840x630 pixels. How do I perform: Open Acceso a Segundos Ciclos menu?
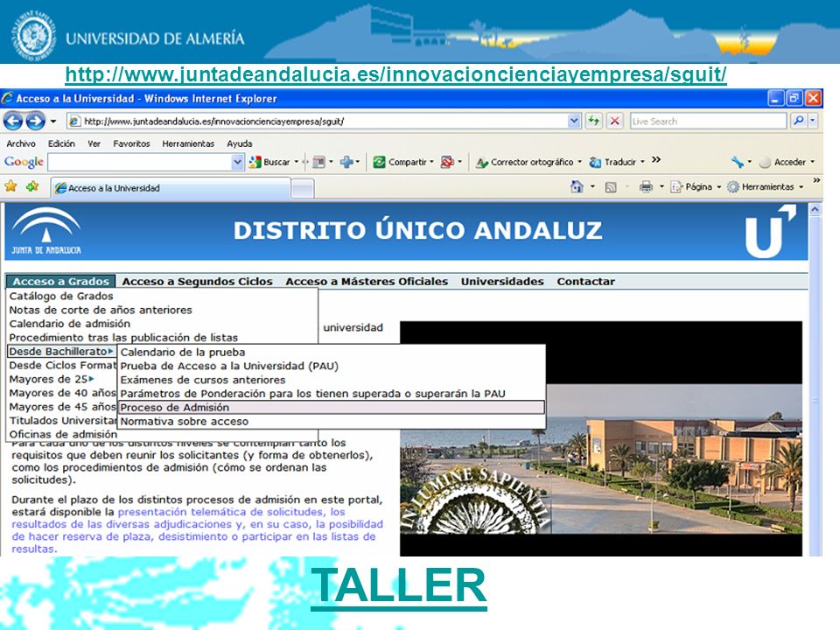[197, 281]
